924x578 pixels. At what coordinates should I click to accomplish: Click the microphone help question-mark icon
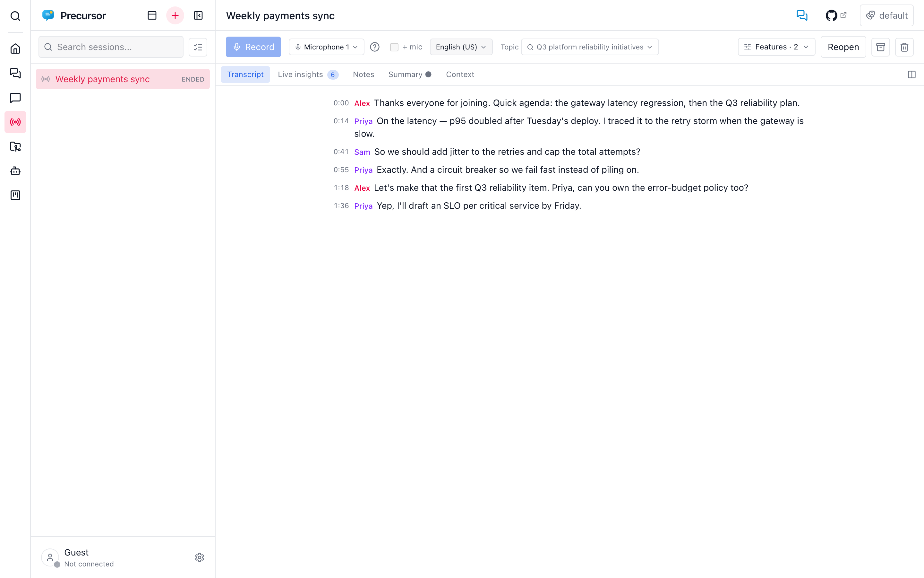(x=374, y=47)
